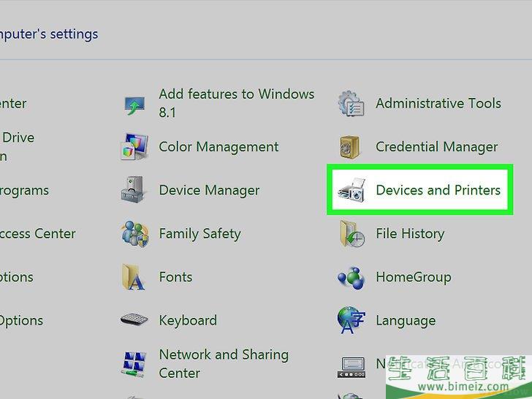Open the HomeGroup link
532x399 pixels.
click(x=414, y=277)
